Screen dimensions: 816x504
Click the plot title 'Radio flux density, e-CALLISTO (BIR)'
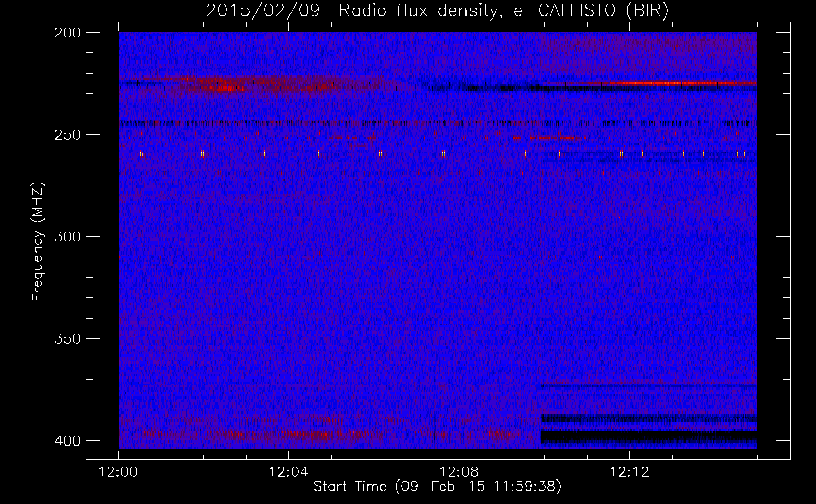pyautogui.click(x=503, y=11)
